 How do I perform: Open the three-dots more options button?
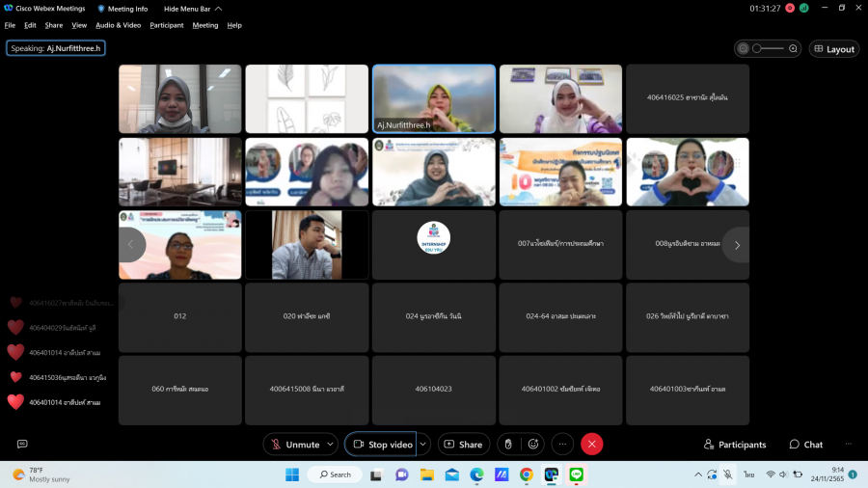pyautogui.click(x=562, y=444)
